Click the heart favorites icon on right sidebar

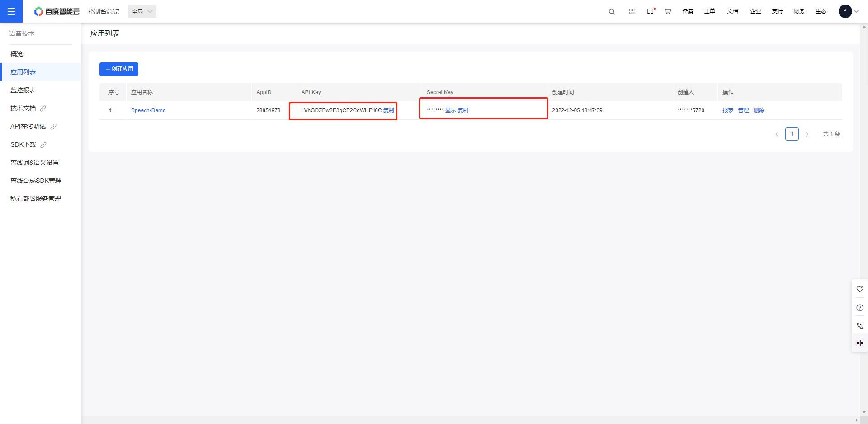[860, 289]
